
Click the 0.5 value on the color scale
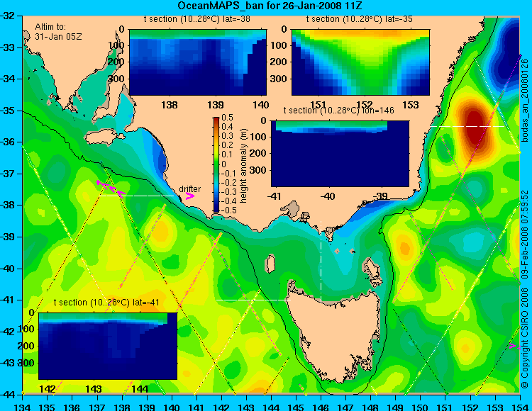coord(227,118)
